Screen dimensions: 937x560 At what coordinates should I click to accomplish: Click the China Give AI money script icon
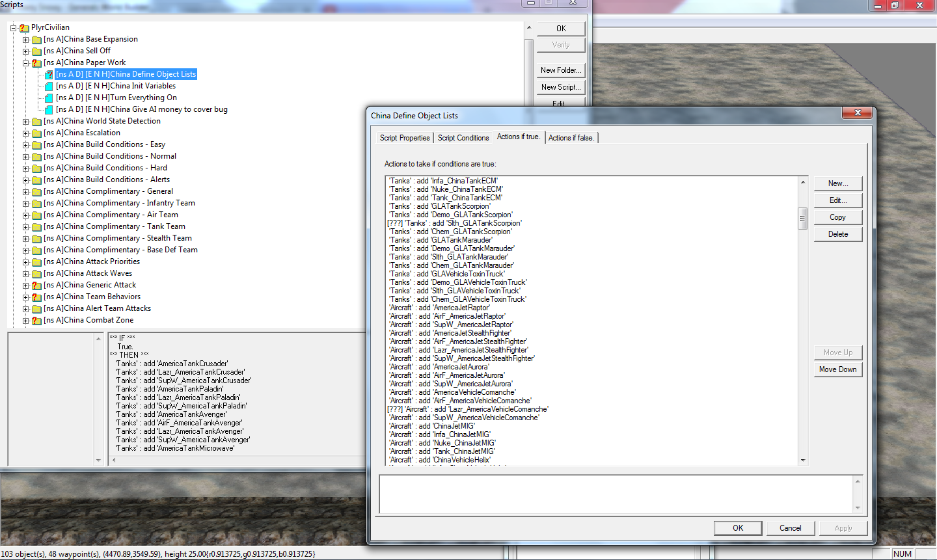point(49,110)
